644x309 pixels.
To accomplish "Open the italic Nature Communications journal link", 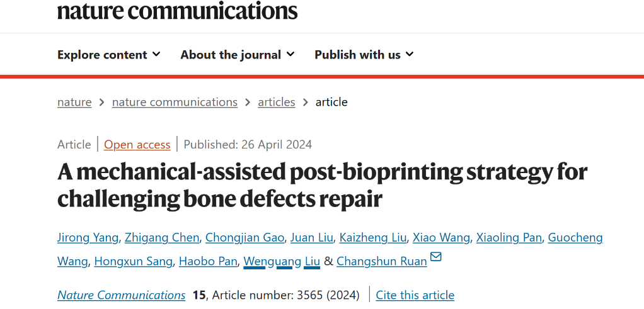I will click(121, 295).
